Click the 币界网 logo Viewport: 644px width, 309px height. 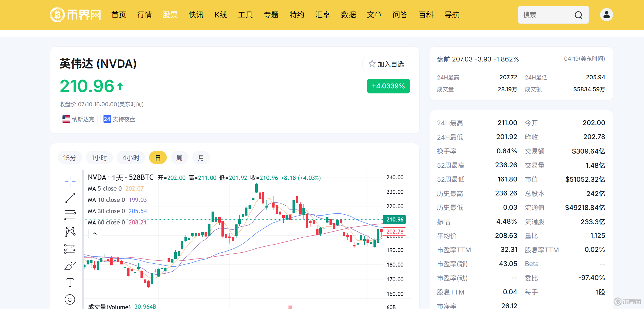pyautogui.click(x=75, y=15)
